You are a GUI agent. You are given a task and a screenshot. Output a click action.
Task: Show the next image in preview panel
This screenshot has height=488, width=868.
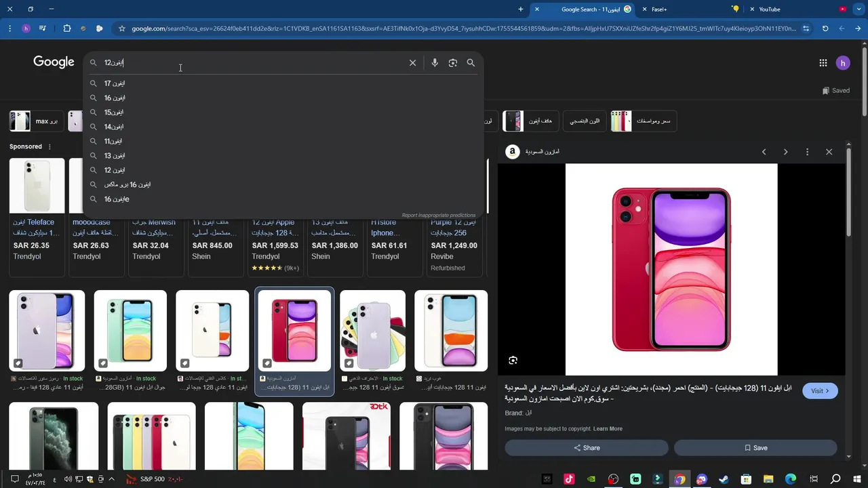coord(786,152)
